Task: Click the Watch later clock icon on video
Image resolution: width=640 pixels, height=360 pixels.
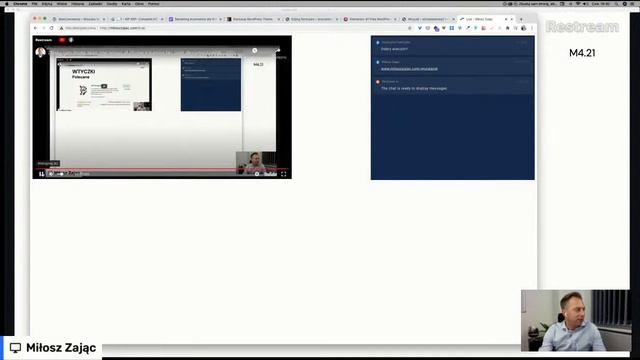Action: tap(254, 51)
